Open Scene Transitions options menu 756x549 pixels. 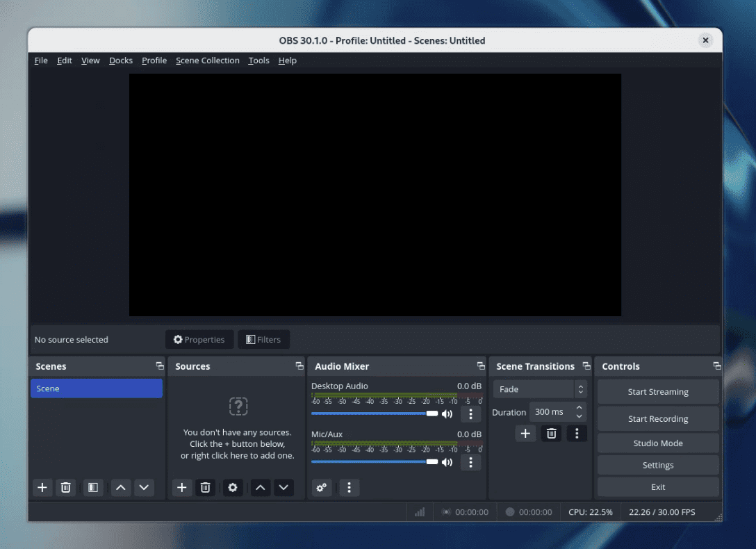coord(576,433)
